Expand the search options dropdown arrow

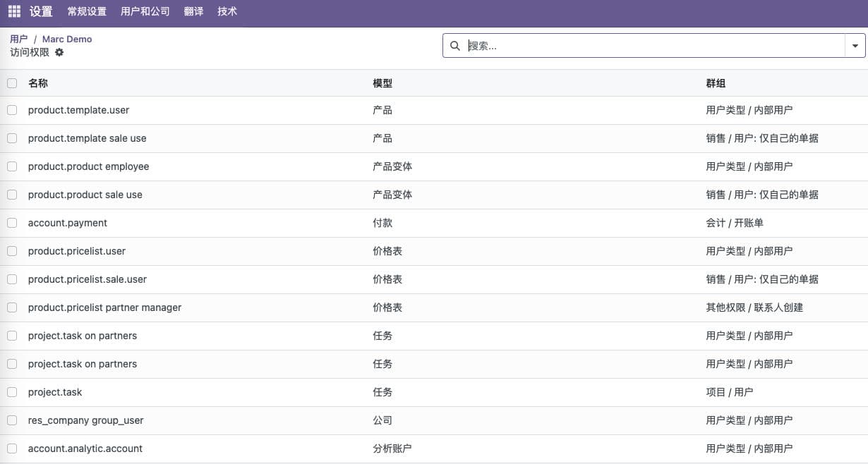tap(855, 46)
